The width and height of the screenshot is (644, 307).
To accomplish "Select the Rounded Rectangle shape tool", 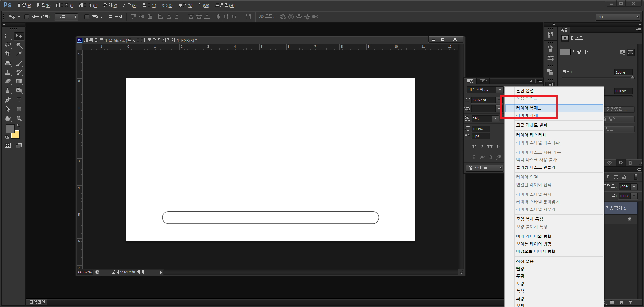I will (x=19, y=109).
